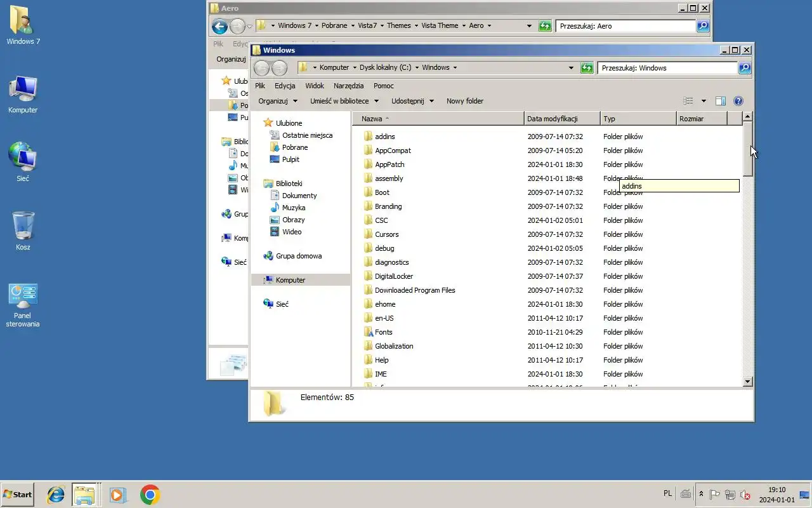Screen dimensions: 812x508
Task: Click the forward arrow in Windows window
Action: coord(279,68)
